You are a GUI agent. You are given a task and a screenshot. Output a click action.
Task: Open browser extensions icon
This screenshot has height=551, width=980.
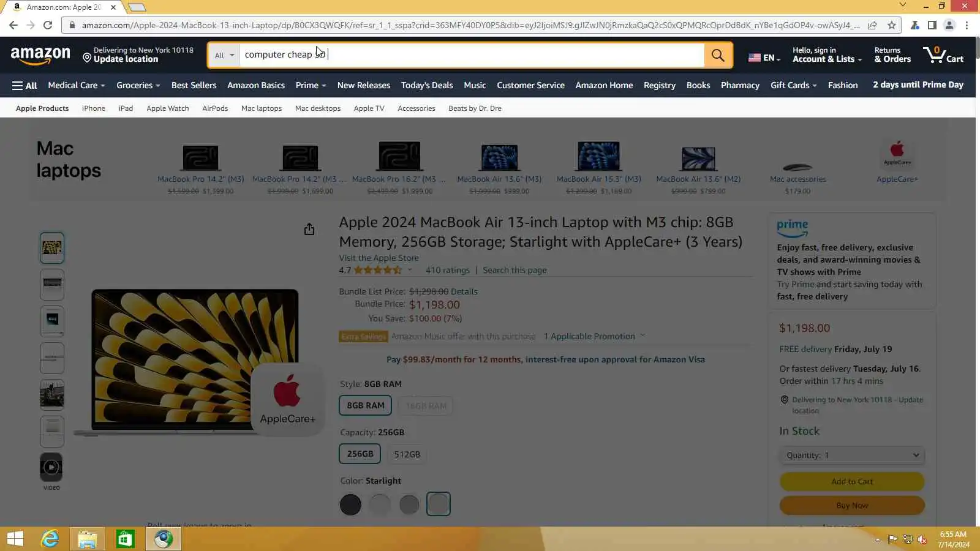pos(914,25)
